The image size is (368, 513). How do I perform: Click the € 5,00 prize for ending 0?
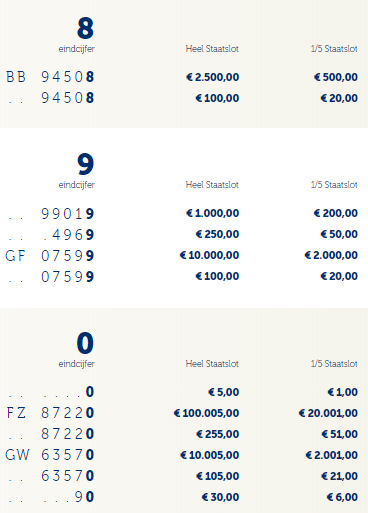(224, 392)
